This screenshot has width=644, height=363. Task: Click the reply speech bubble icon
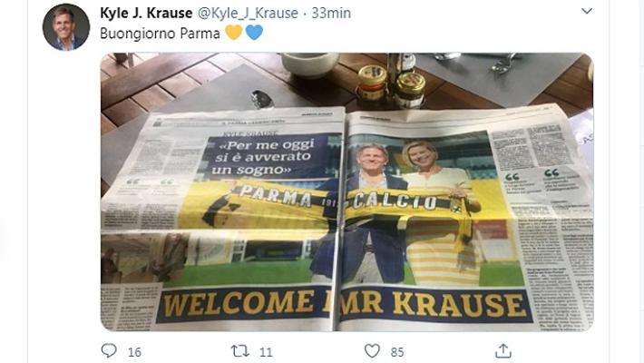(109, 350)
